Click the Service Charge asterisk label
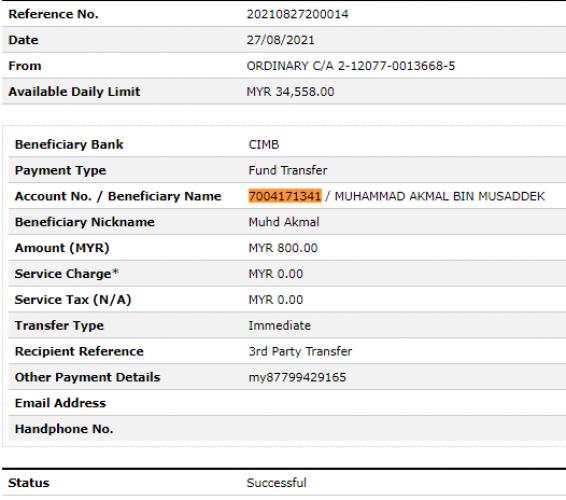The height and width of the screenshot is (500, 566). (x=66, y=274)
